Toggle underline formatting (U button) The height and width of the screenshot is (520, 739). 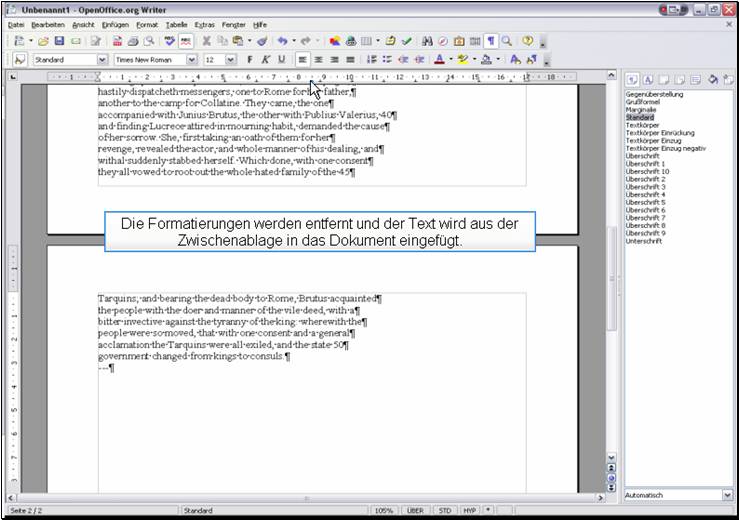point(281,59)
